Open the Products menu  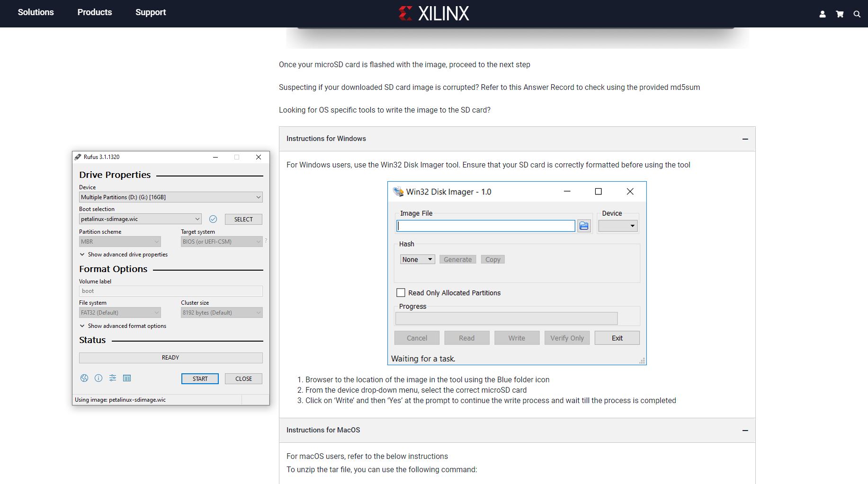click(95, 12)
